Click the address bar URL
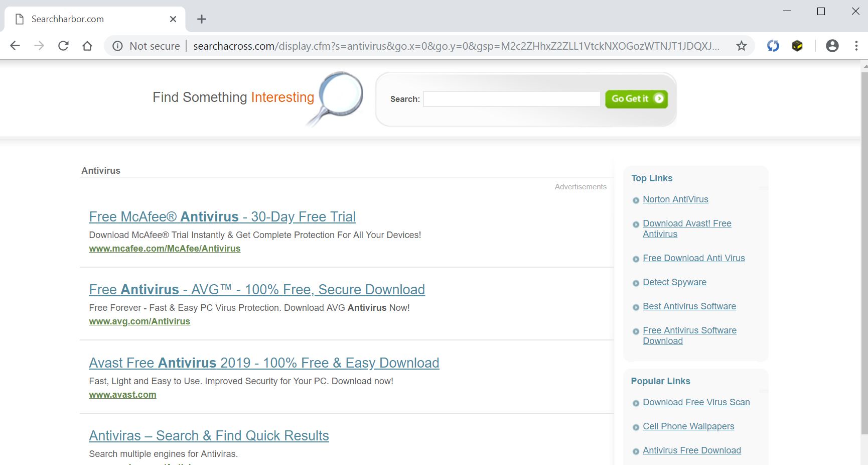The height and width of the screenshot is (465, 868). pyautogui.click(x=456, y=46)
